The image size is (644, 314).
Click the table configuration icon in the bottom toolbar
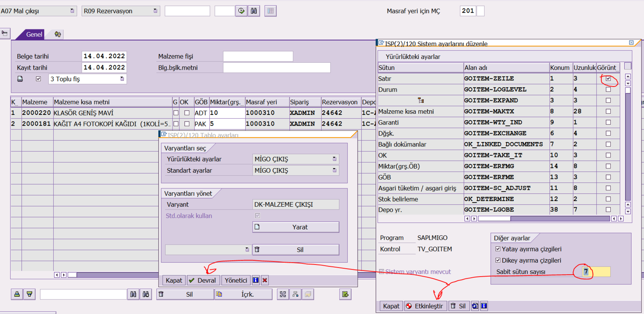tap(283, 294)
